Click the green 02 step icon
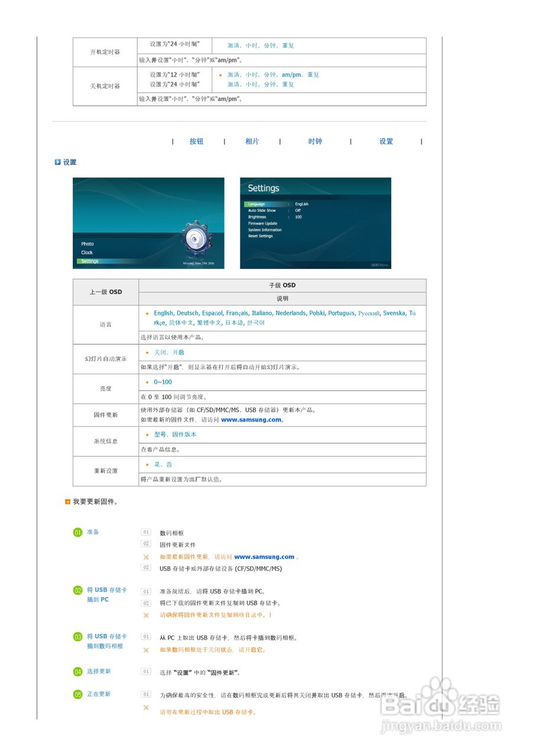The width and height of the screenshot is (535, 756). (78, 590)
